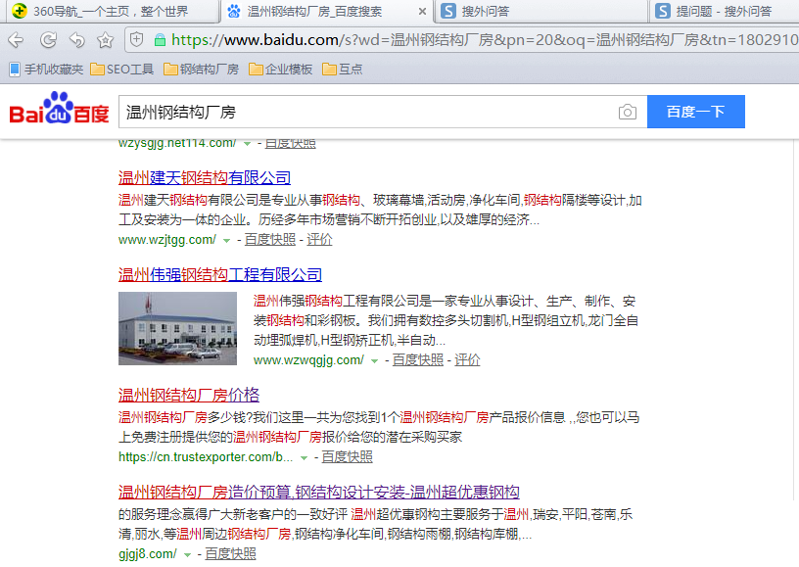This screenshot has height=567, width=799.
Task: Click the www.wzwqgjg.com green URL
Action: [309, 360]
